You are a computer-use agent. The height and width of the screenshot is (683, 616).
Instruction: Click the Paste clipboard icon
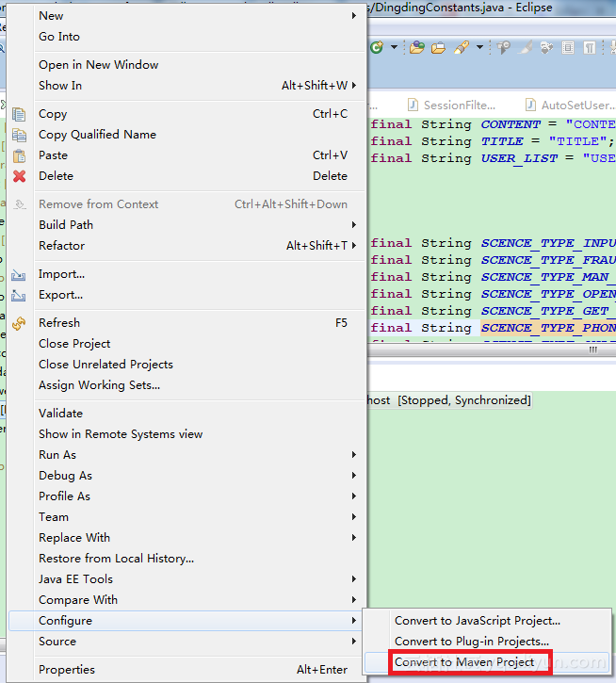[19, 155]
